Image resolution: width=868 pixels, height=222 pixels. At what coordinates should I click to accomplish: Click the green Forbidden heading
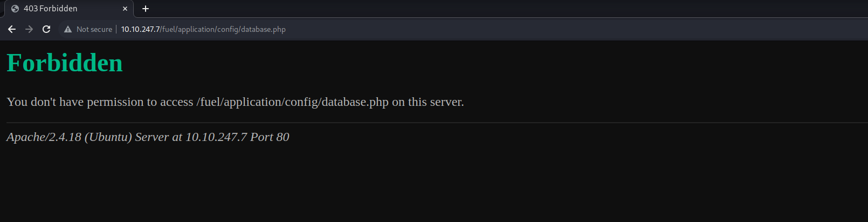65,63
